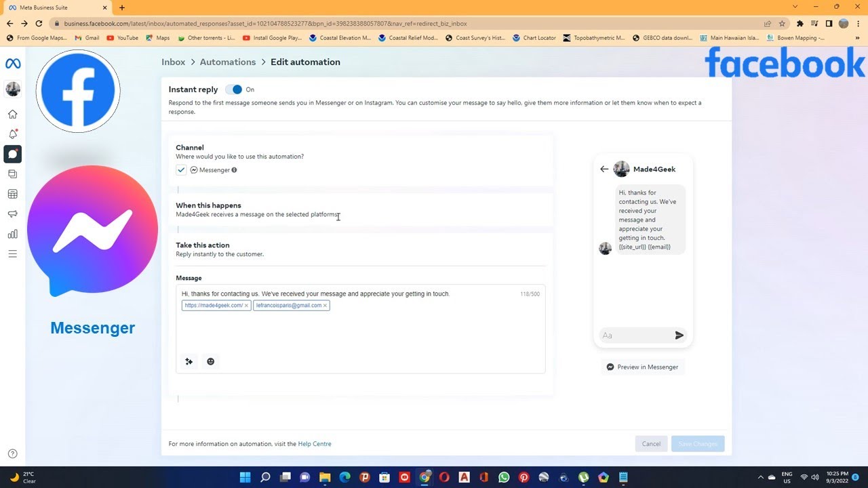The image size is (868, 488).
Task: Click the back arrow beside Made4Geek
Action: click(604, 169)
